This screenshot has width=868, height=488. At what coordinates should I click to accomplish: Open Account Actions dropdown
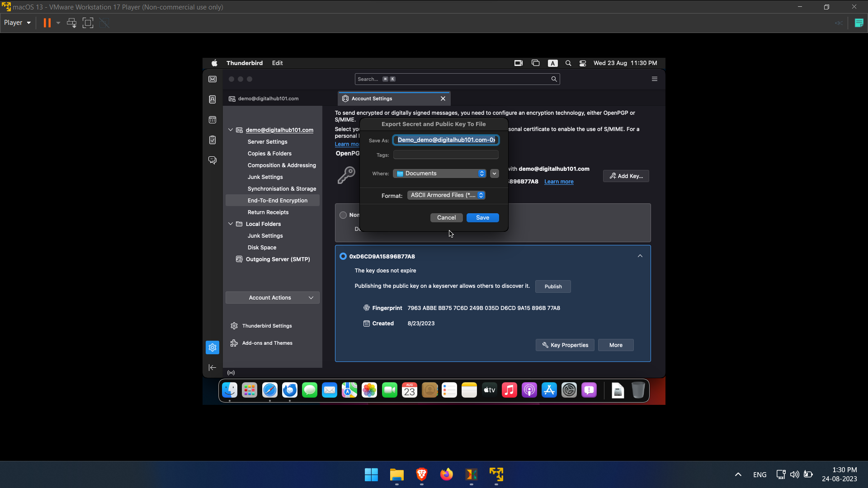273,298
